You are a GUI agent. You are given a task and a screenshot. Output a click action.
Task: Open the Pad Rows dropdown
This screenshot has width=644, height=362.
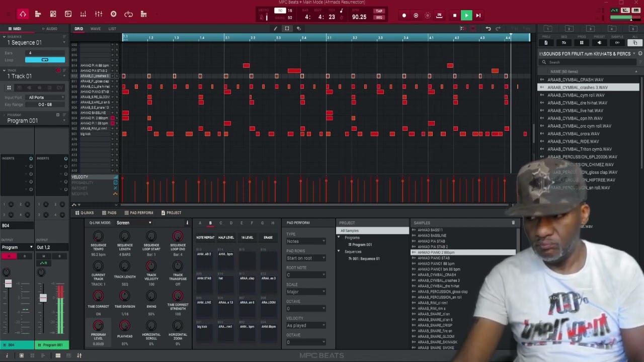point(306,258)
